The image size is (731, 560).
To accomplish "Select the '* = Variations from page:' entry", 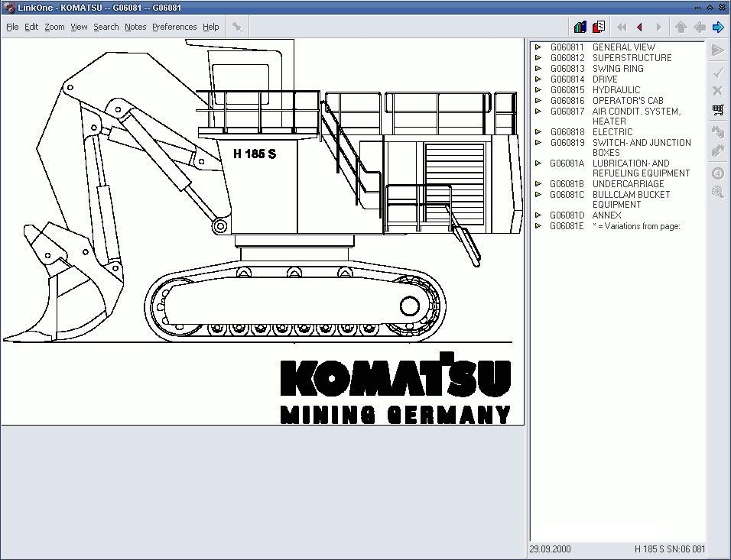I will (x=636, y=226).
